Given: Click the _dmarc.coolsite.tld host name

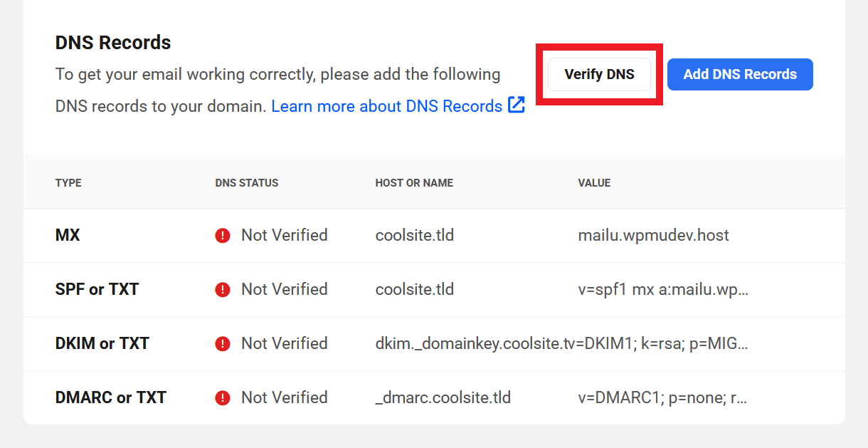Looking at the screenshot, I should pyautogui.click(x=443, y=397).
